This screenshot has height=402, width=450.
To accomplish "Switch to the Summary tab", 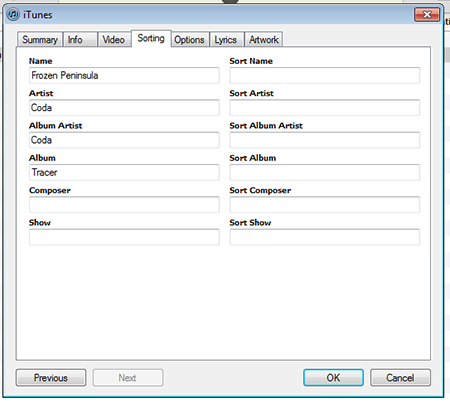I will tap(40, 40).
